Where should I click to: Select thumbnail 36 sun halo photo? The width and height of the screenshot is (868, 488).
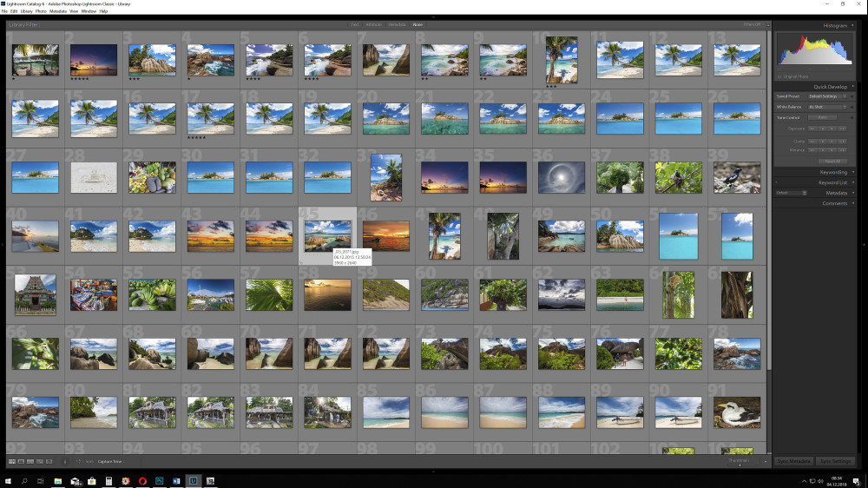click(x=562, y=177)
